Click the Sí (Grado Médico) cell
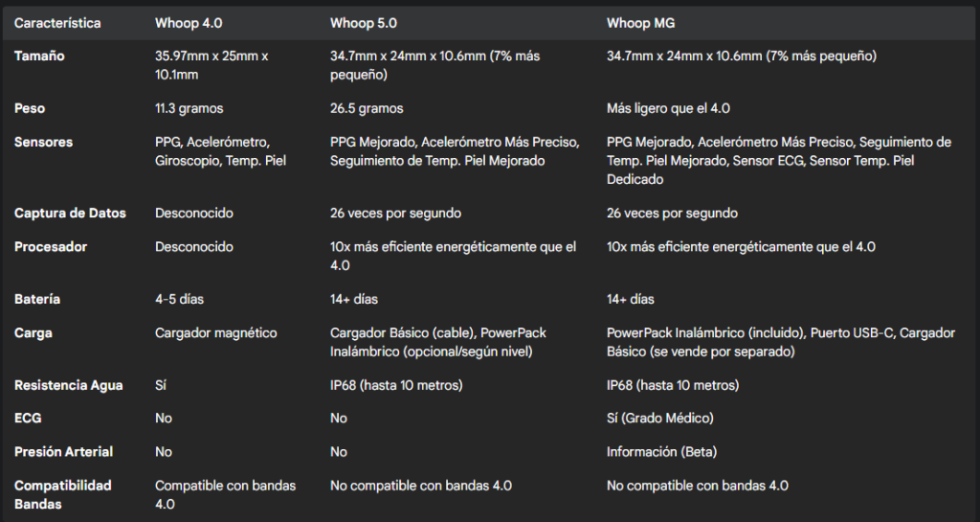The height and width of the screenshot is (522, 980). click(x=660, y=419)
